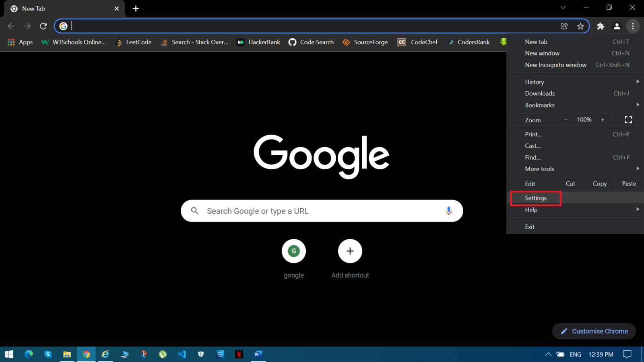Bookmark this page with the star icon
This screenshot has height=362, width=644.
click(x=581, y=26)
